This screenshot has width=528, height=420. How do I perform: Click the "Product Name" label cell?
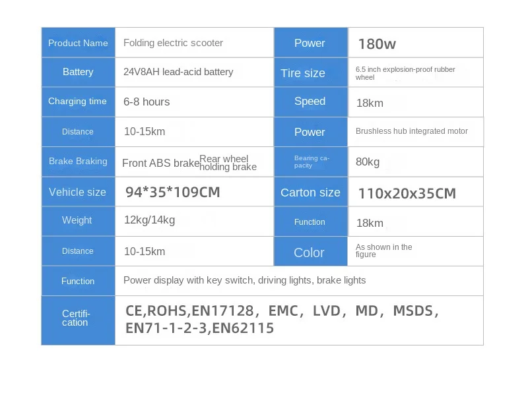78,43
